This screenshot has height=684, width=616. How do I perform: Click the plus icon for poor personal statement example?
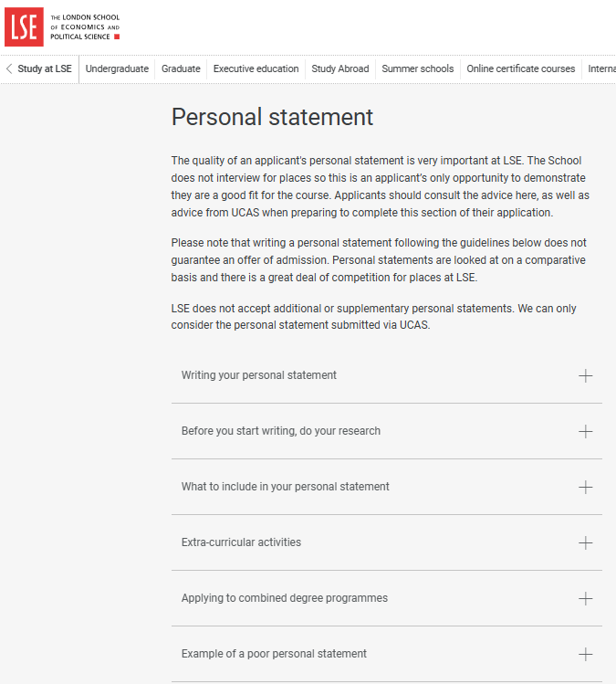pos(585,654)
